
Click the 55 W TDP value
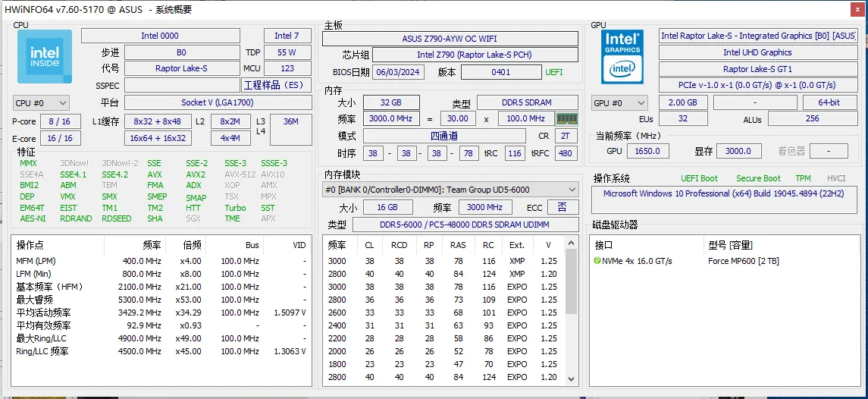[x=287, y=52]
